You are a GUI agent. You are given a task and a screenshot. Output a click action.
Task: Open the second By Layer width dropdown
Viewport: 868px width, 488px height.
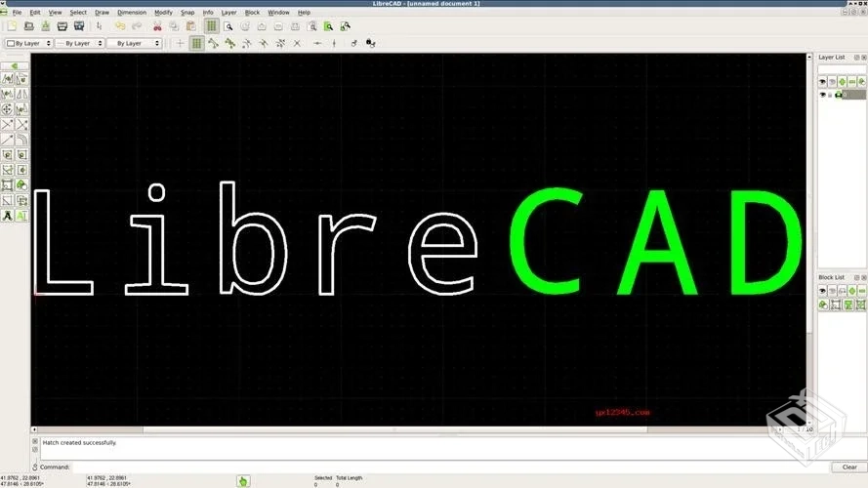click(x=79, y=43)
